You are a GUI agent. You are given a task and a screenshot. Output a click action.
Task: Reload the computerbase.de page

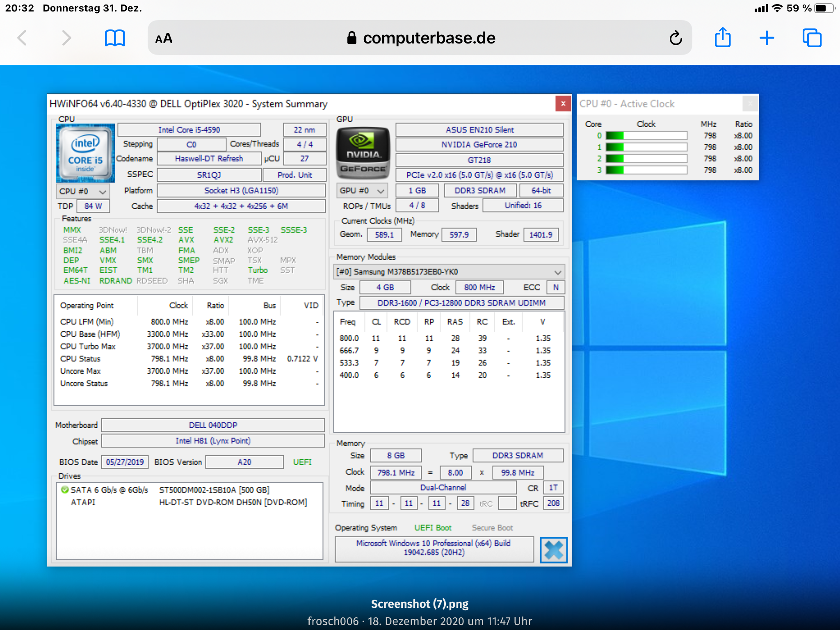[x=676, y=38]
